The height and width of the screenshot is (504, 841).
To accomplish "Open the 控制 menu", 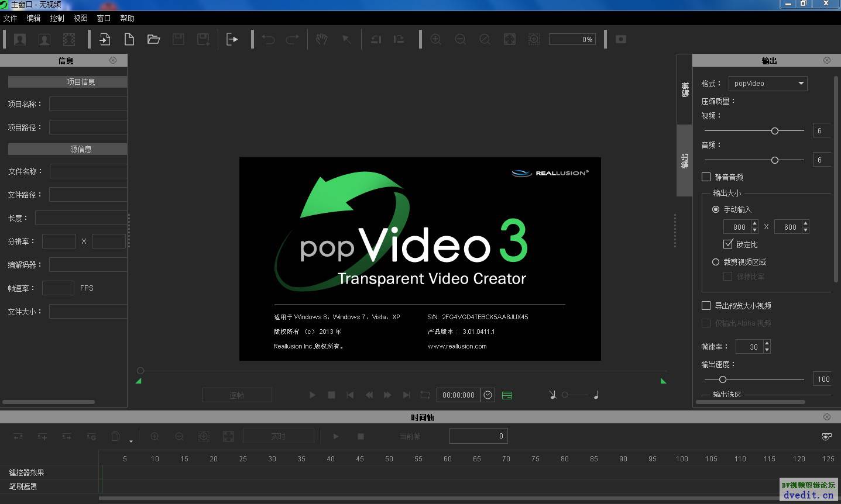I will click(x=57, y=18).
